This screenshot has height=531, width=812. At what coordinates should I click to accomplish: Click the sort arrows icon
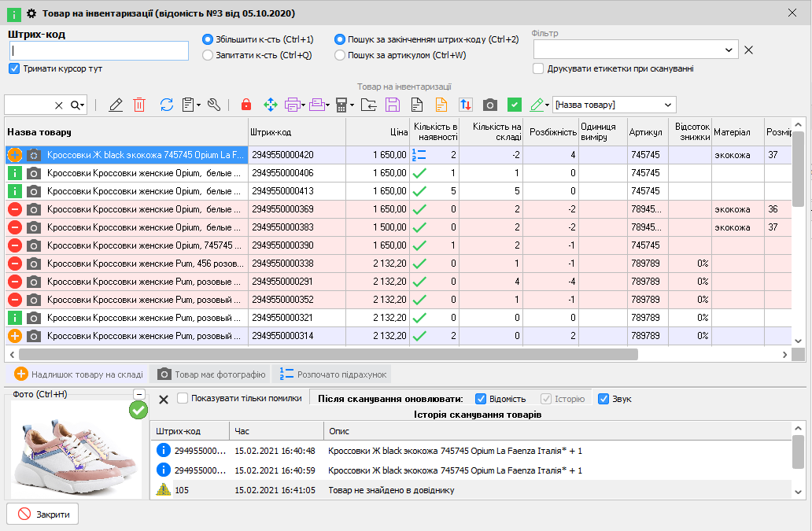(466, 104)
